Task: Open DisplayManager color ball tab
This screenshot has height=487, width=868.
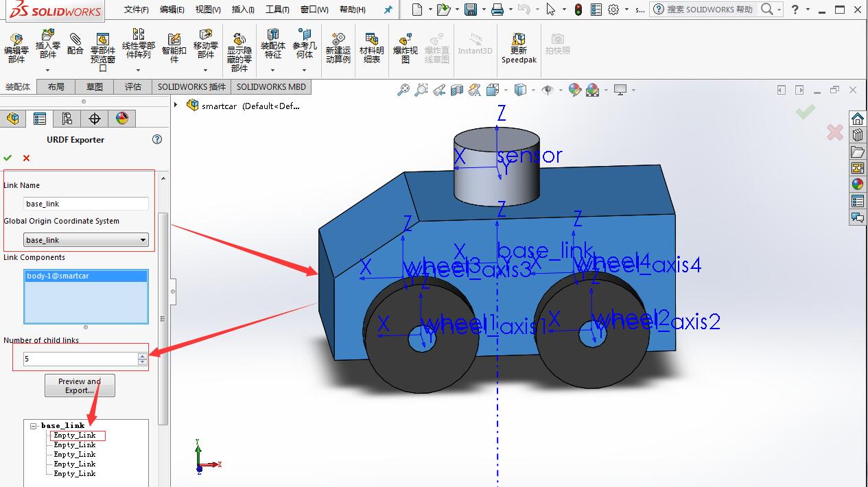Action: click(x=122, y=119)
